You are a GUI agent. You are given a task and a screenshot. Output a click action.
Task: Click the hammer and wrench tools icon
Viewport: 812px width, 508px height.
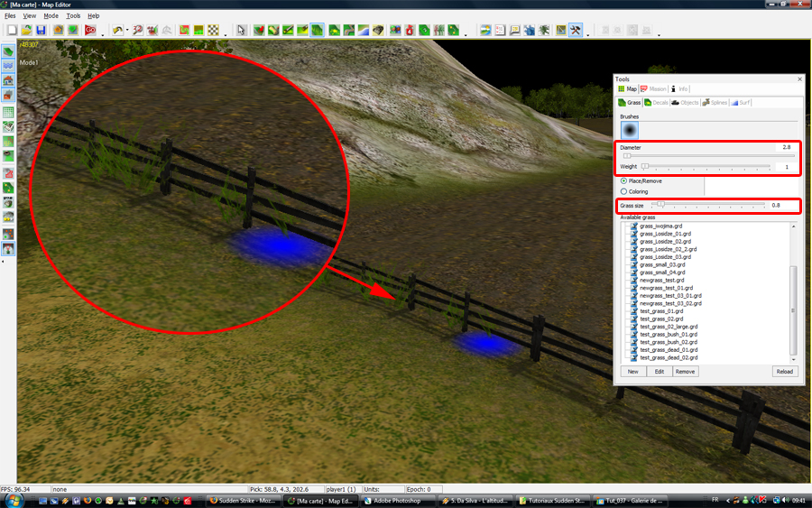[576, 30]
